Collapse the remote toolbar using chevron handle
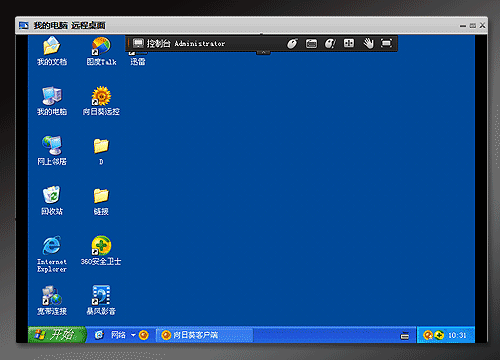This screenshot has width=500, height=360. click(x=263, y=52)
